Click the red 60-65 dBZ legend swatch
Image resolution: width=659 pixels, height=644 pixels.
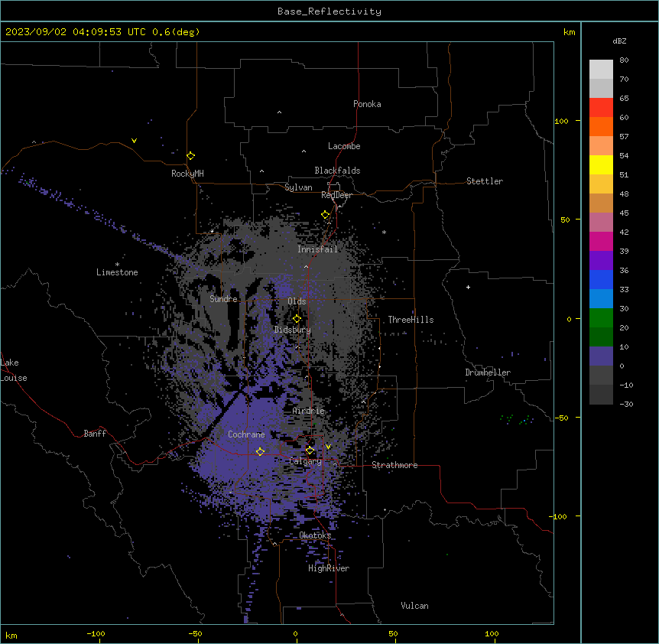pyautogui.click(x=601, y=108)
